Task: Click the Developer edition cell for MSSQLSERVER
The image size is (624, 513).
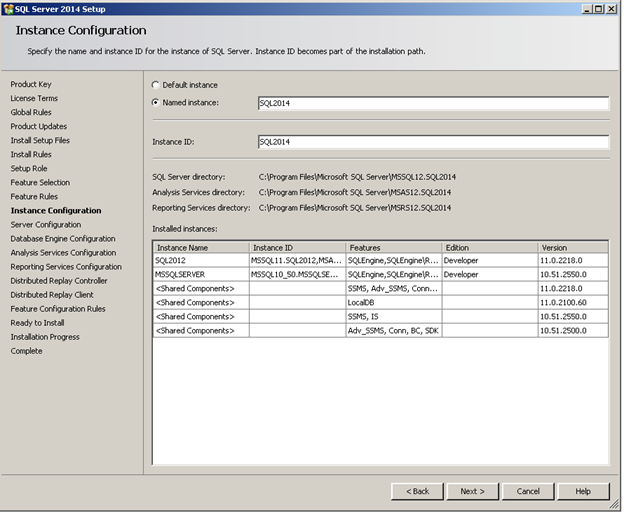Action: pos(490,274)
